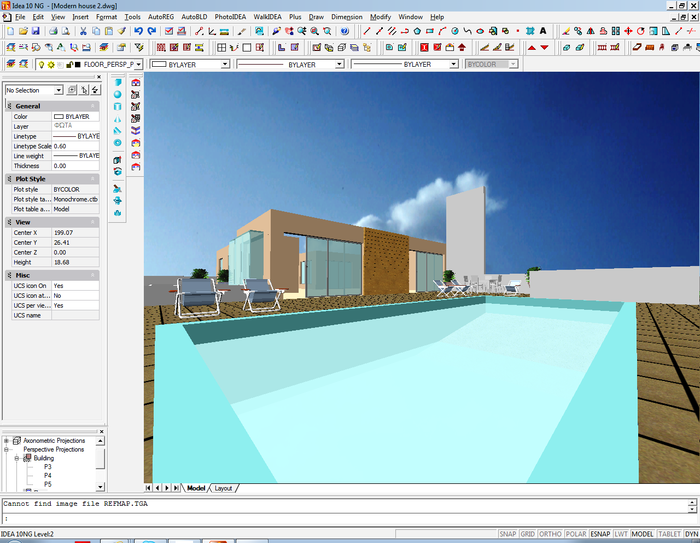Switch to the Layout tab
This screenshot has height=543, width=700.
[x=223, y=488]
